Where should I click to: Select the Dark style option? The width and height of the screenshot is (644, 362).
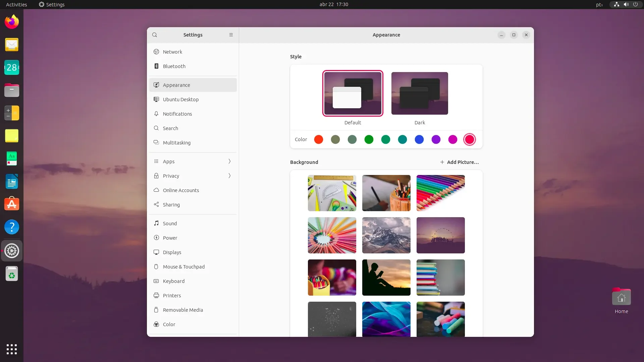[420, 94]
